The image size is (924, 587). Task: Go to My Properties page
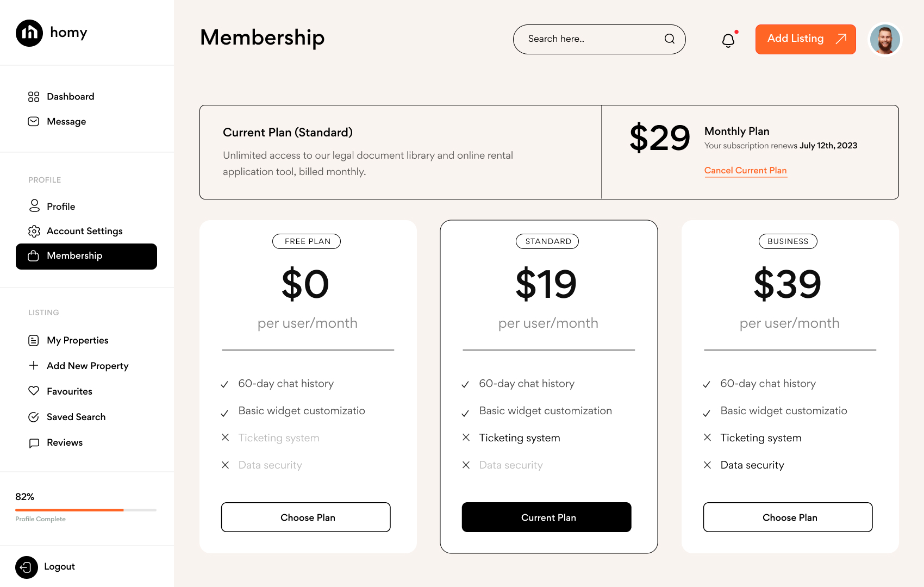pos(77,341)
